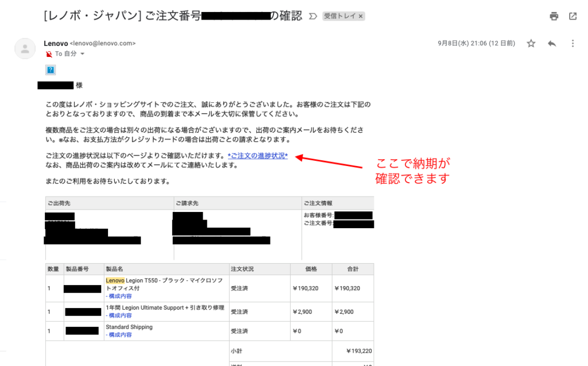Click the 小計 label
This screenshot has width=588, height=366.
click(x=237, y=351)
